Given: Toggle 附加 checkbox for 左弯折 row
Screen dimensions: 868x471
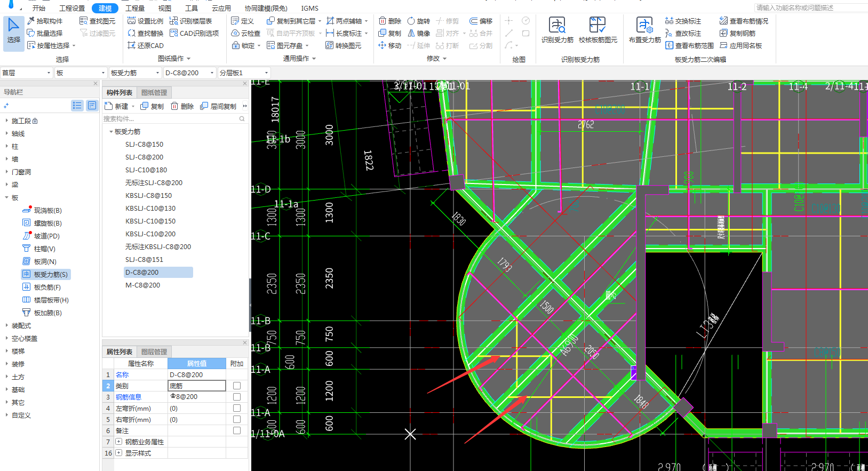Looking at the screenshot, I should point(237,408).
